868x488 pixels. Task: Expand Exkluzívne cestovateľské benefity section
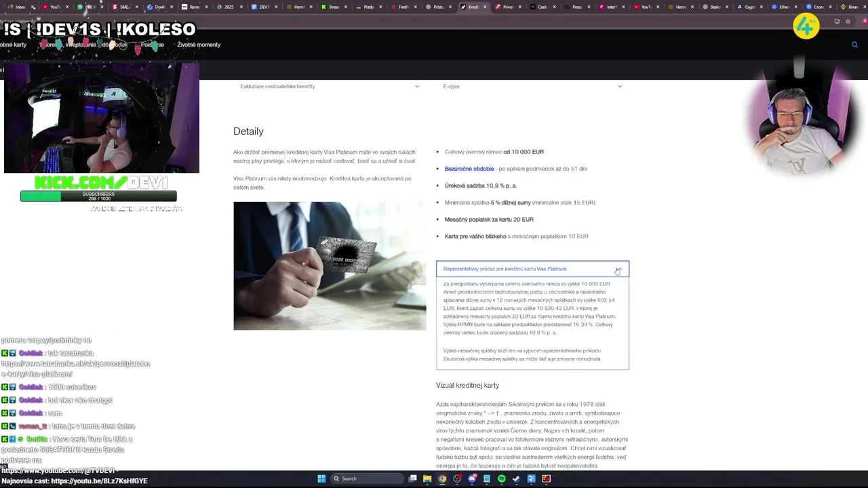click(330, 86)
